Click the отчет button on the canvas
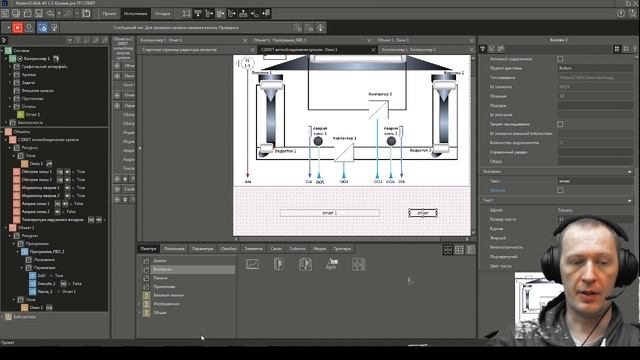This screenshot has height=360, width=640. tap(423, 213)
